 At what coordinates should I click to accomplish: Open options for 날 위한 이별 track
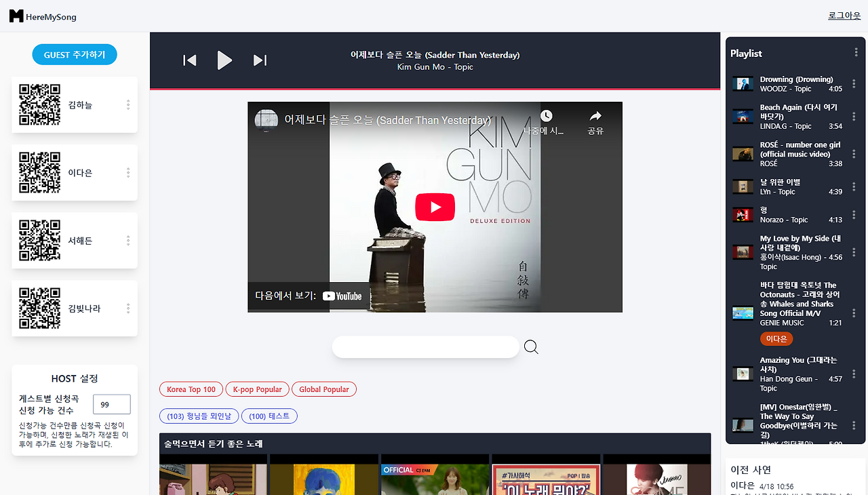pos(854,186)
